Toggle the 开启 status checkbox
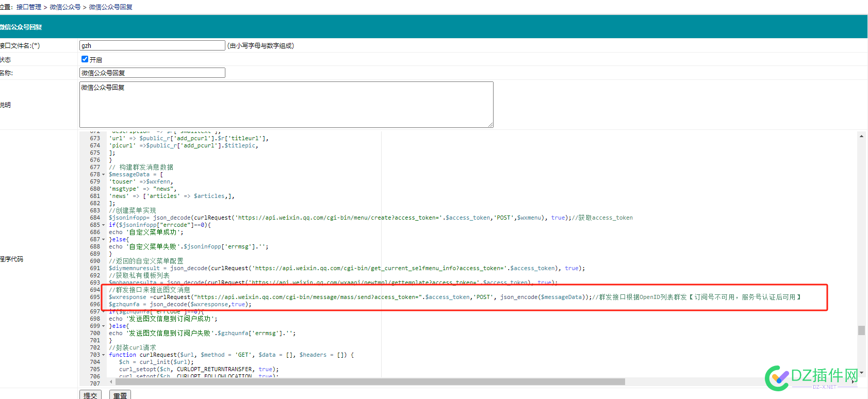The image size is (868, 399). (85, 59)
